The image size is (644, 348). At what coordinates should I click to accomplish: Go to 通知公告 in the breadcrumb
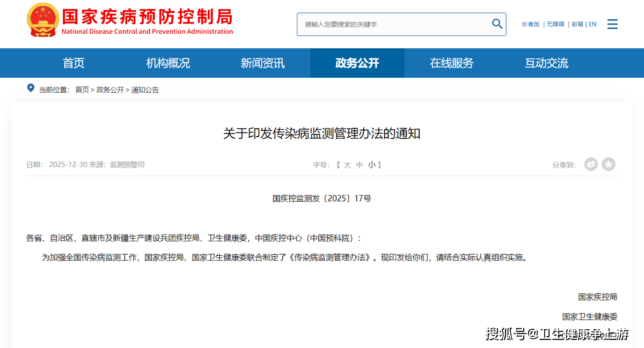[145, 90]
